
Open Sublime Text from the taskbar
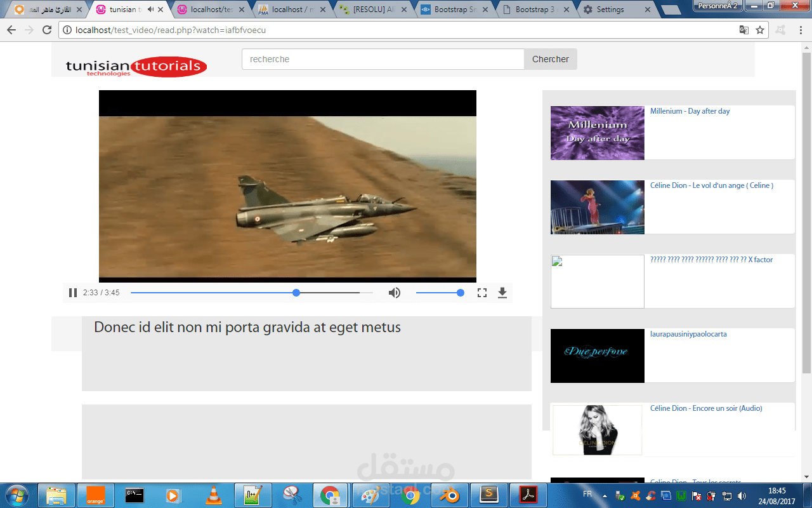pos(489,495)
